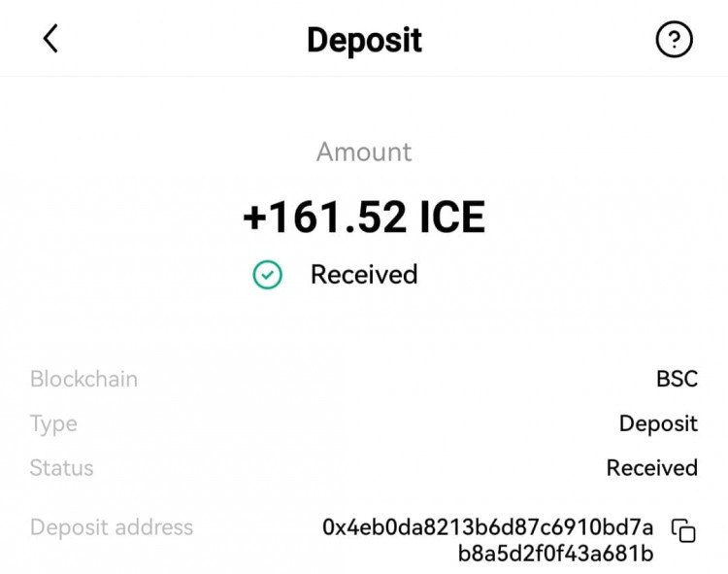Select the BSC blockchain value
728x574 pixels.
pyautogui.click(x=677, y=379)
